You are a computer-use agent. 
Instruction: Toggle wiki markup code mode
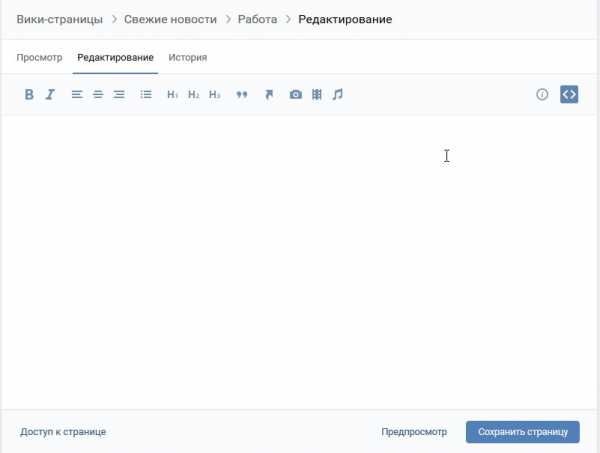(x=569, y=95)
